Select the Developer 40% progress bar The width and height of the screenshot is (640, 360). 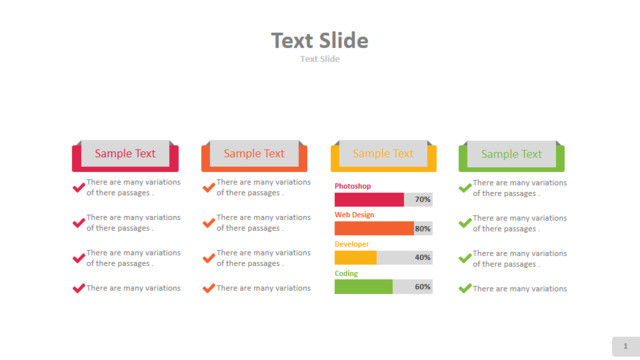(x=383, y=258)
